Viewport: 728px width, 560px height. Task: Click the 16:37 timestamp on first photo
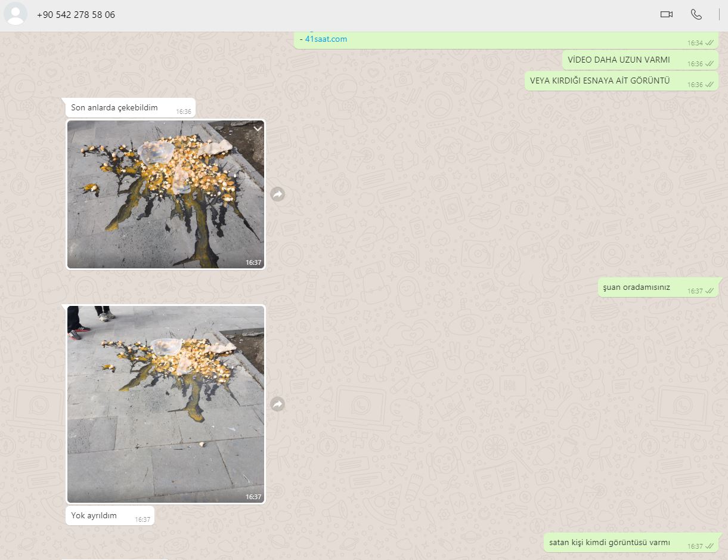click(253, 262)
